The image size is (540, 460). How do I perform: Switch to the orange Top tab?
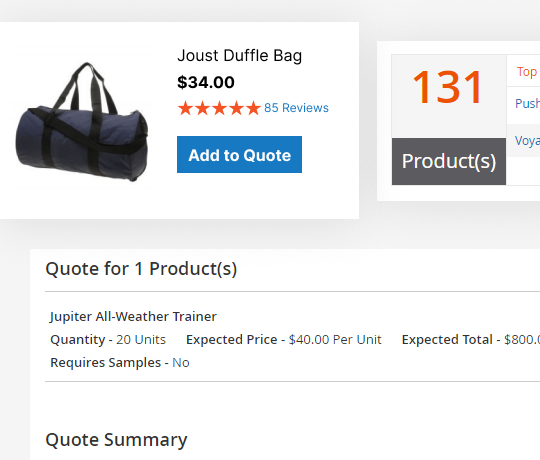click(527, 72)
